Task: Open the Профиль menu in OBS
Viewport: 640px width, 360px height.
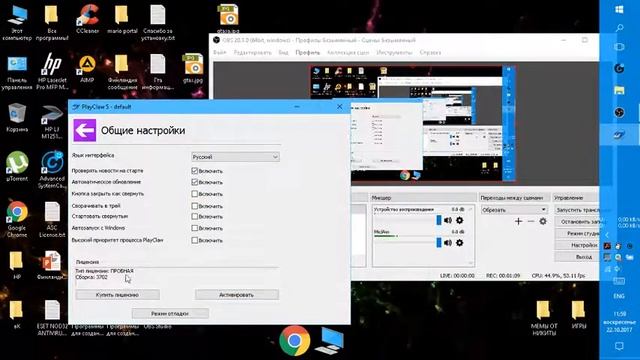Action: click(x=307, y=52)
